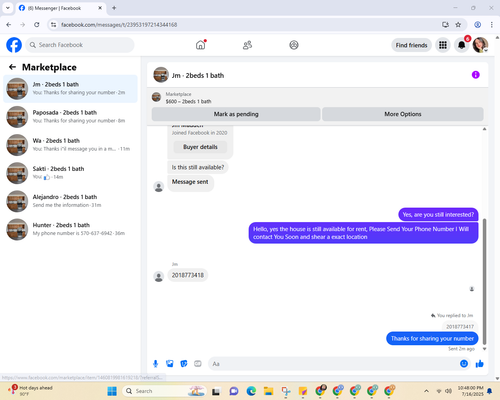Viewport: 500px width, 400px height.
Task: Open Chrome three-dot menu
Action: pyautogui.click(x=492, y=25)
